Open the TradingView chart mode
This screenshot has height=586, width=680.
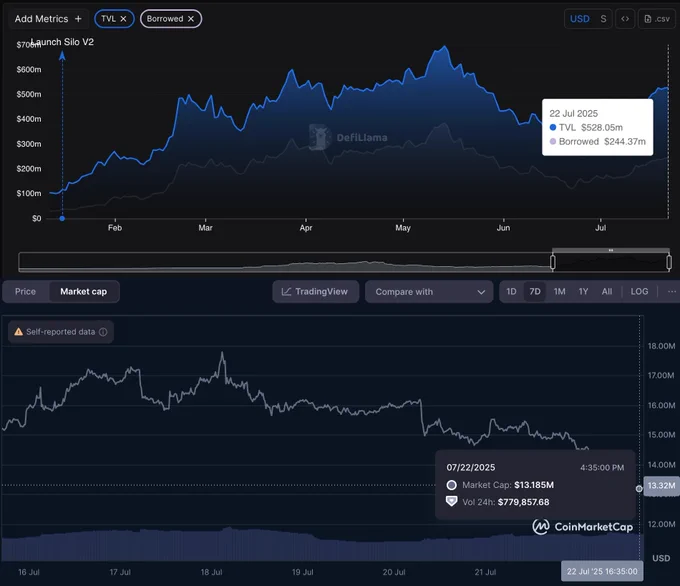[315, 291]
